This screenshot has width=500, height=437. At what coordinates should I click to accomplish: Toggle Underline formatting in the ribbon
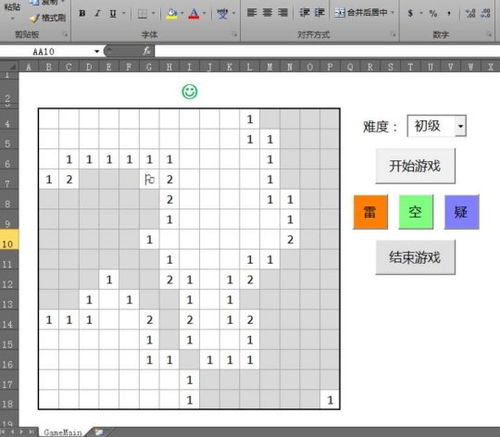(x=113, y=13)
